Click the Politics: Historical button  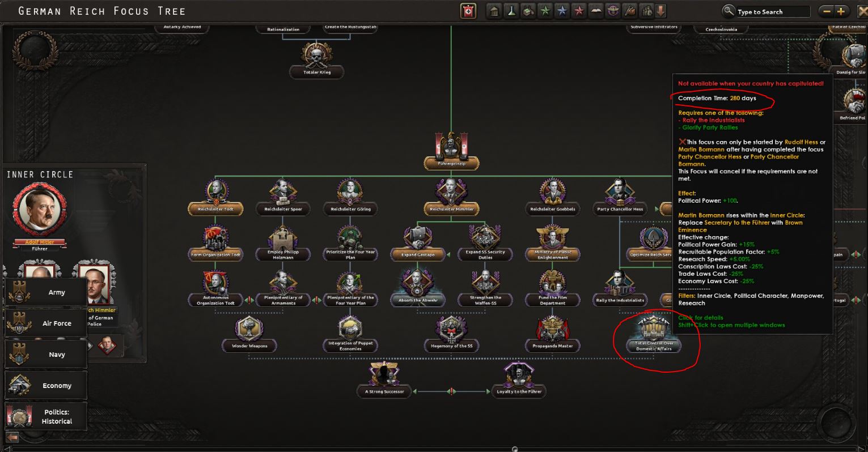[46, 416]
